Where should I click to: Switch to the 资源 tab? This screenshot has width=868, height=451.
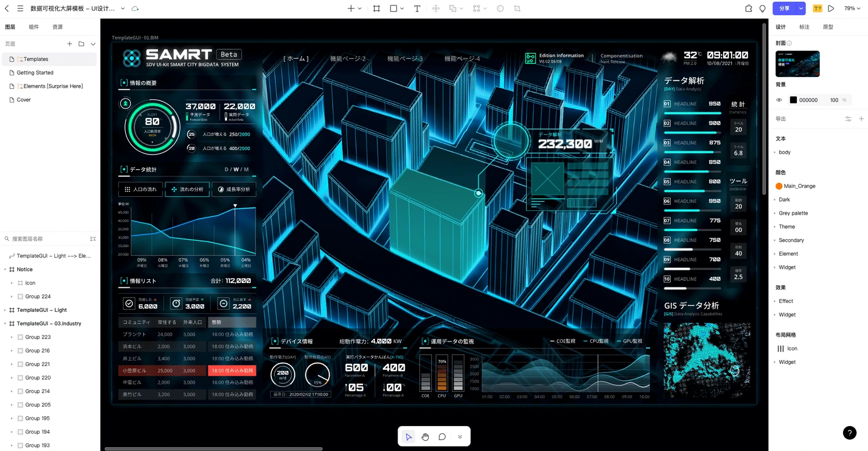click(58, 27)
